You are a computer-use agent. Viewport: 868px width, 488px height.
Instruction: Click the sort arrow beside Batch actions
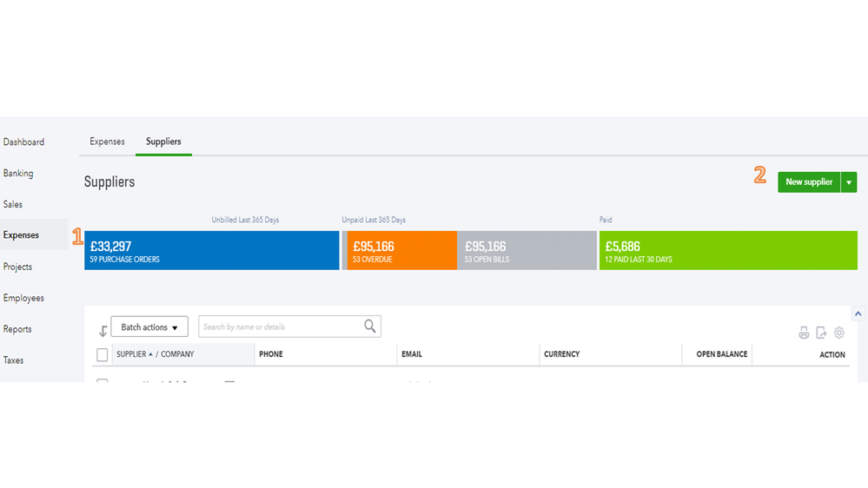point(103,331)
